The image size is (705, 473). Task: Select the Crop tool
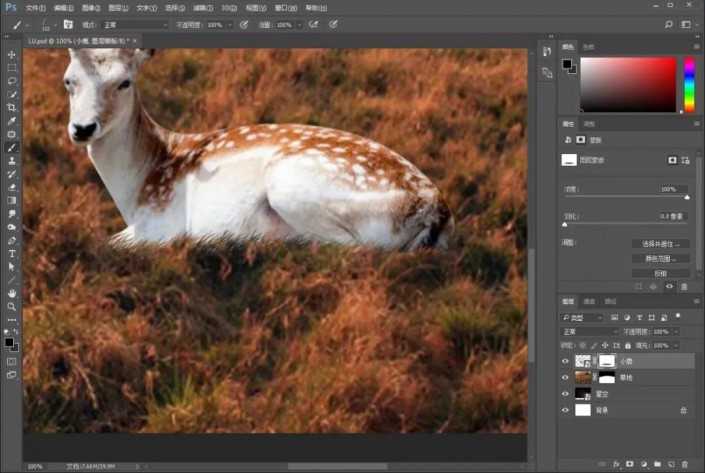[12, 107]
